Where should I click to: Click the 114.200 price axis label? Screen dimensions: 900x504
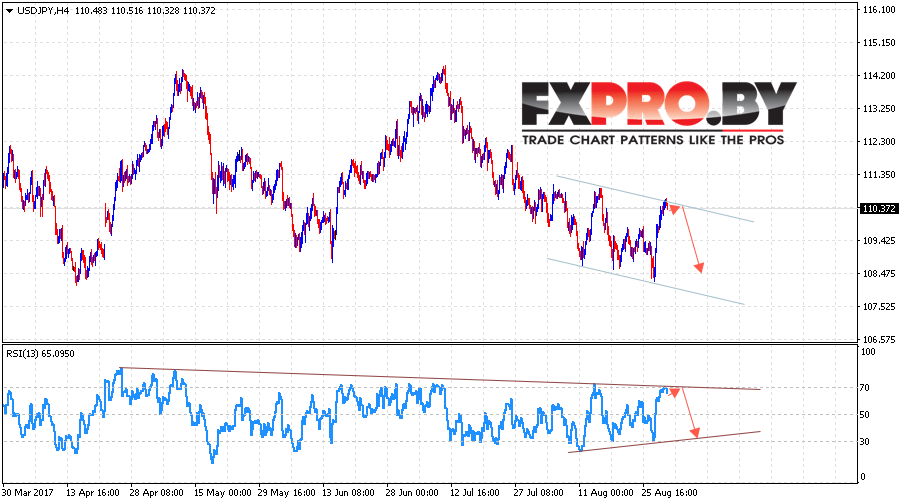coord(879,76)
